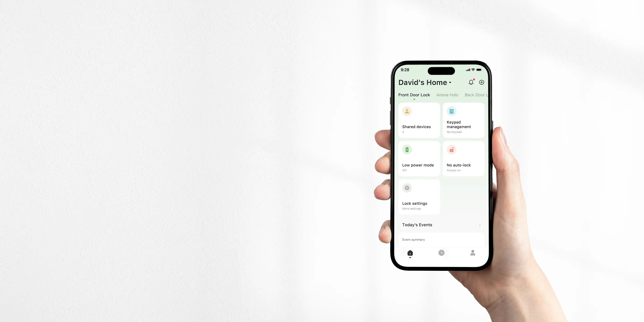The height and width of the screenshot is (322, 644).
Task: Select Front Door Lock tab
Action: pos(414,95)
